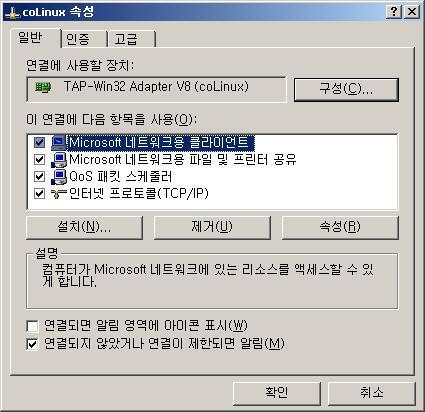The image size is (425, 412).
Task: Click the coLinux title bar network icon
Action: [x=13, y=13]
